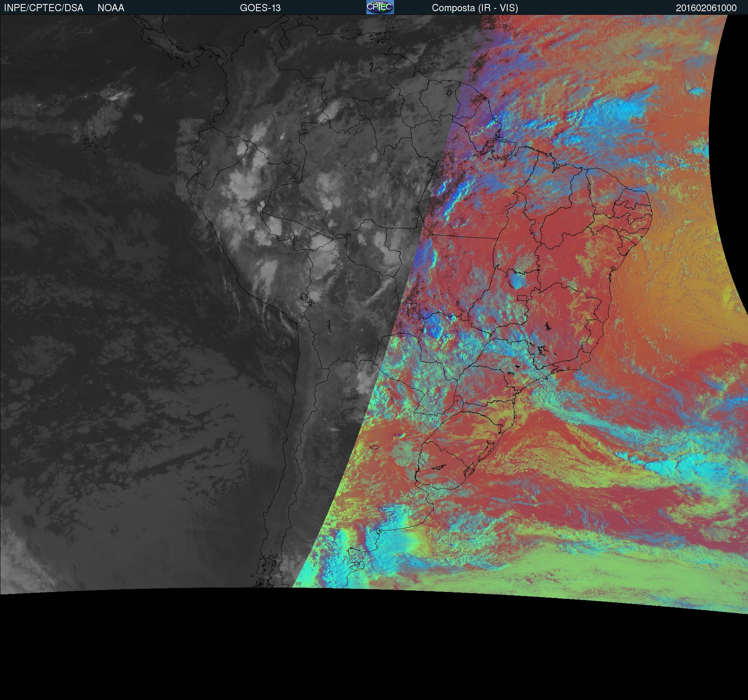This screenshot has height=700, width=748.
Task: Click the Composta (IR - VIS) title
Action: point(475,8)
